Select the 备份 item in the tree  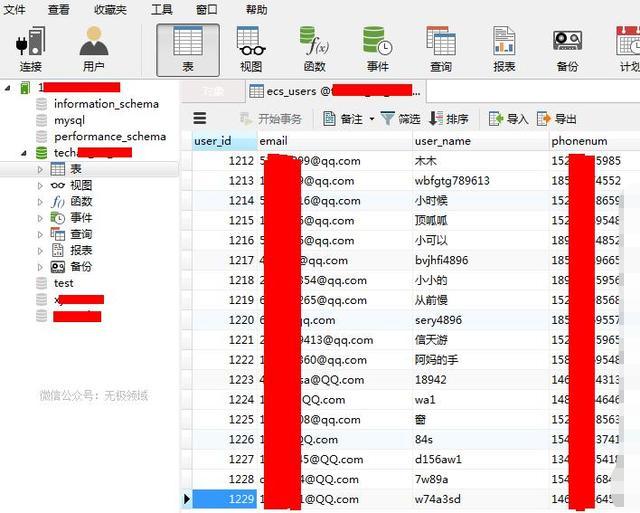[x=81, y=266]
